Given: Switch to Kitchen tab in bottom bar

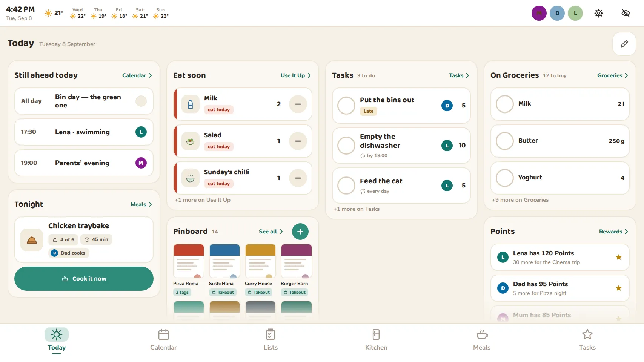Looking at the screenshot, I should (x=376, y=340).
